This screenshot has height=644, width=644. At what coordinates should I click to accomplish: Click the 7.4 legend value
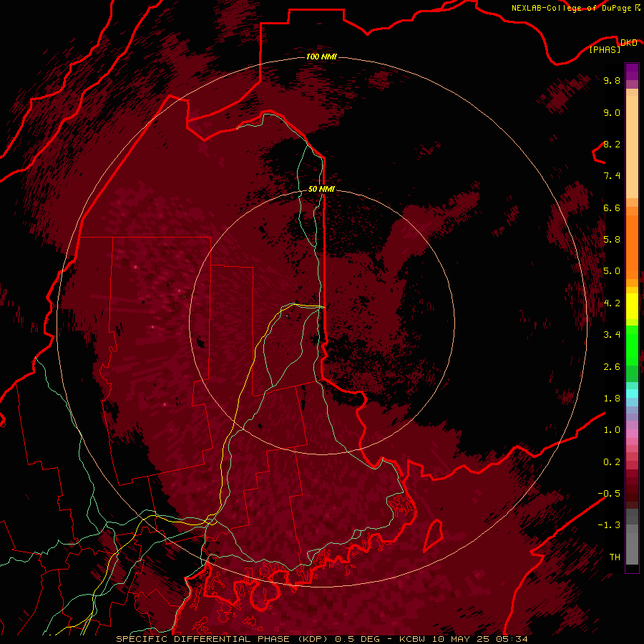(612, 176)
